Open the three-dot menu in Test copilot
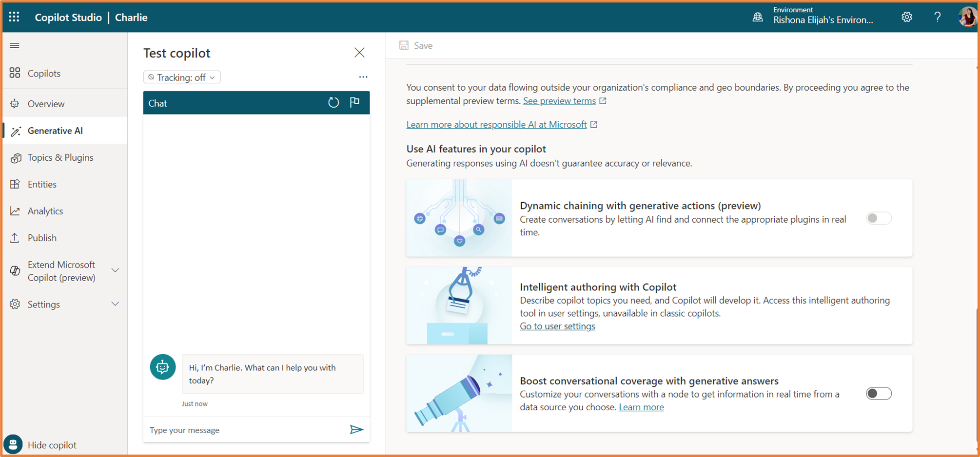The image size is (980, 457). pos(363,77)
